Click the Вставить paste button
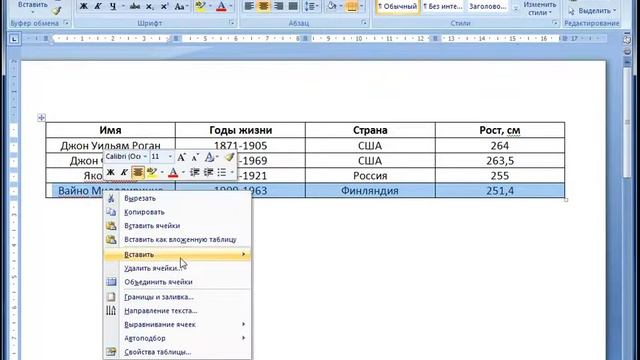 point(33,6)
